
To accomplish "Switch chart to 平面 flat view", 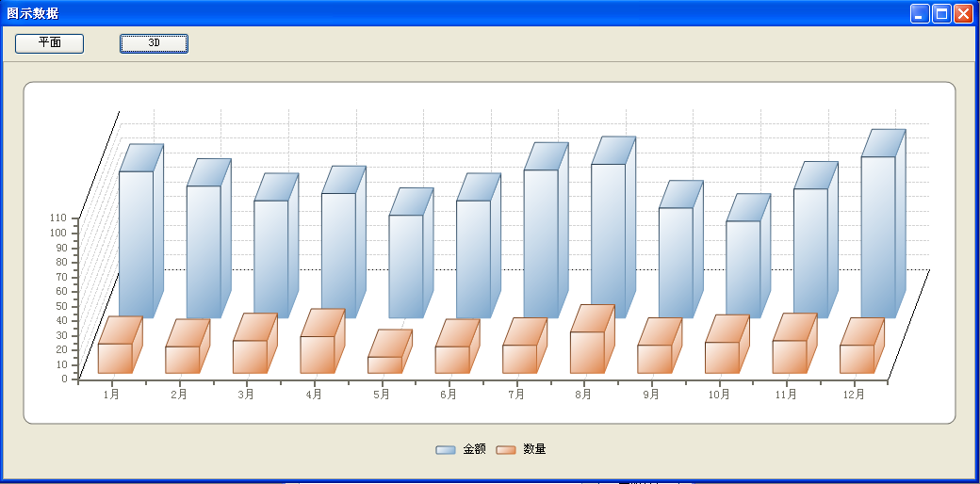I will point(49,43).
